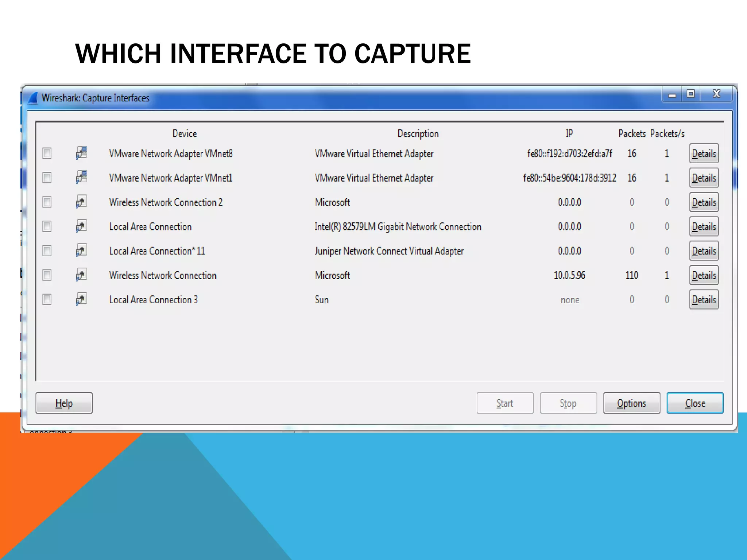The image size is (747, 560).
Task: Show Details for the Intel Gigabit row
Action: coord(704,227)
